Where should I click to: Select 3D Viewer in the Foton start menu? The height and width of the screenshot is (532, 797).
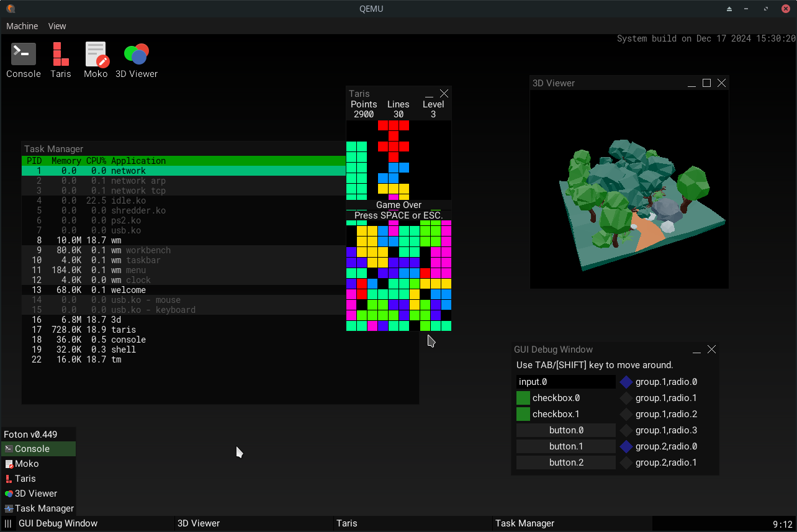click(38, 494)
